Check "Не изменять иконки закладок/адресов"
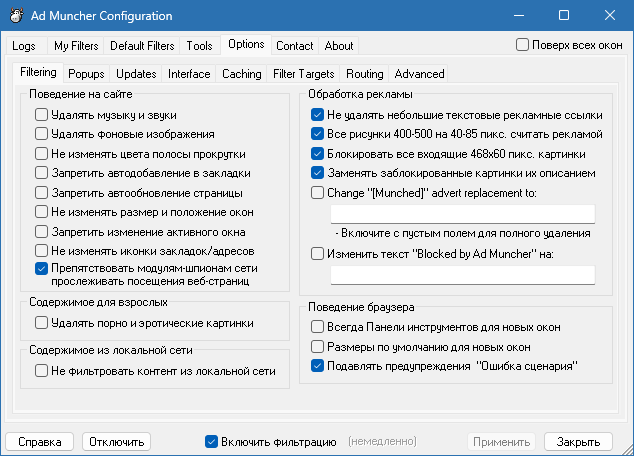 point(41,251)
